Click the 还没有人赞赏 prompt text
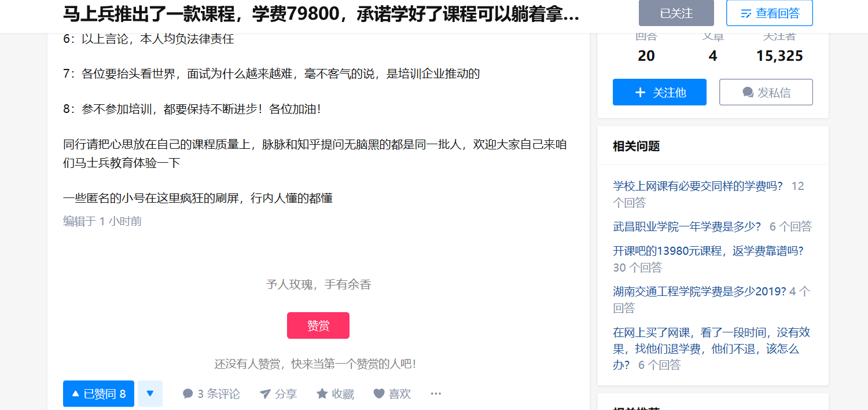This screenshot has width=868, height=410. point(315,364)
